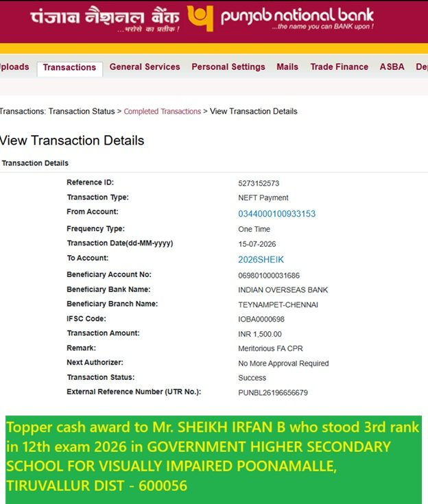Viewport: 428px width, 504px height.
Task: Open the Trade Finance menu
Action: point(340,67)
